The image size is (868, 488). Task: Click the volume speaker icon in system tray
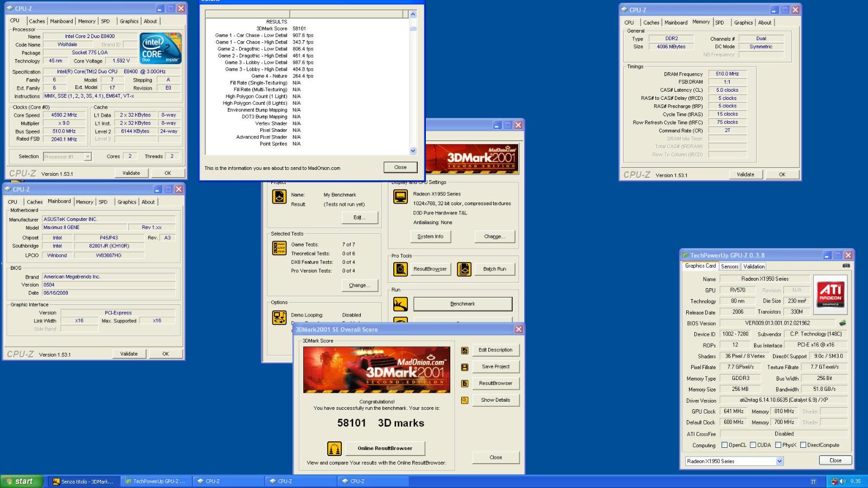843,481
